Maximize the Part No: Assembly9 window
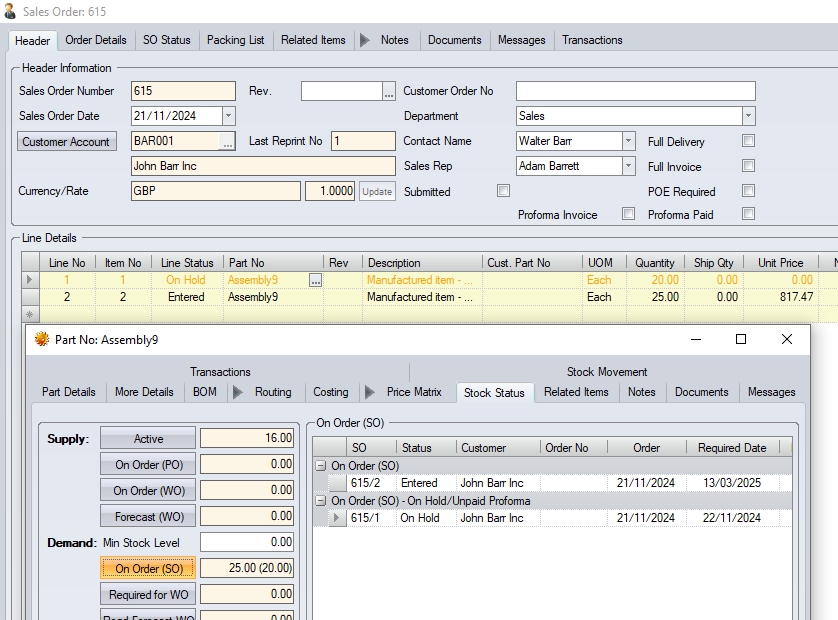 (741, 339)
